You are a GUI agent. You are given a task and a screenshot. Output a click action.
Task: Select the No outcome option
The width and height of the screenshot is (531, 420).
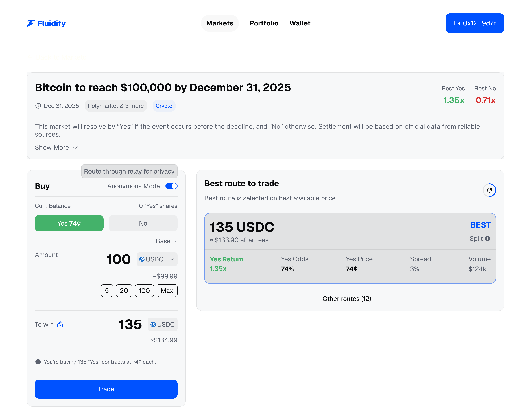pos(143,223)
